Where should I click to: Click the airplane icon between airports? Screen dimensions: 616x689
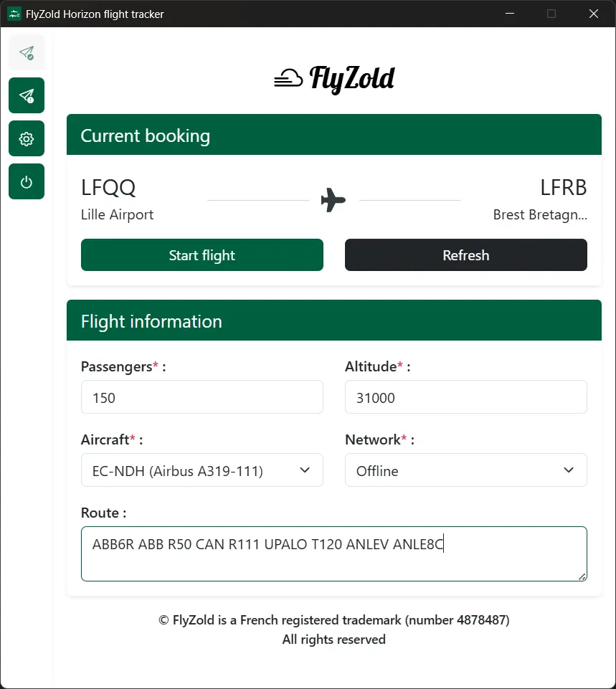333,200
